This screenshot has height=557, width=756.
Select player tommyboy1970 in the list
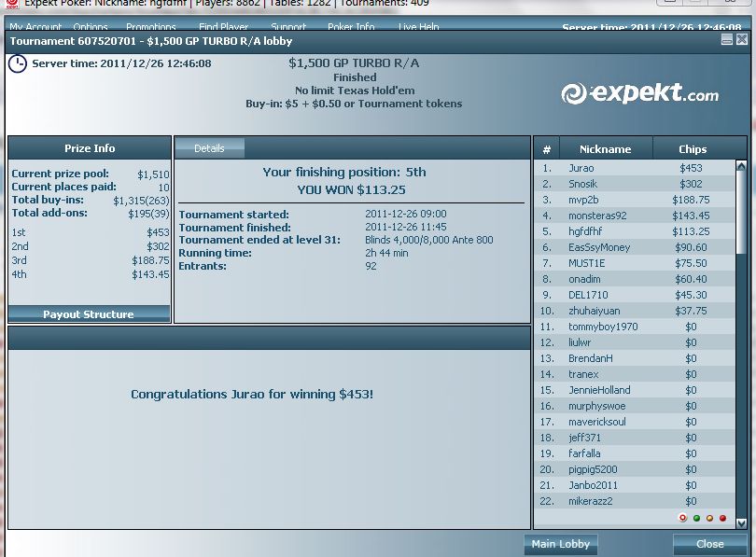click(x=635, y=327)
